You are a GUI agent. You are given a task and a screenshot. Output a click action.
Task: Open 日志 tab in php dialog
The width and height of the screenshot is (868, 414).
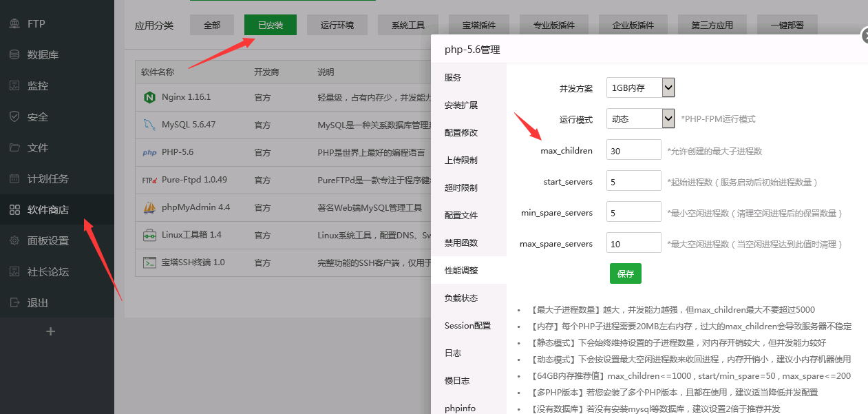(469, 353)
